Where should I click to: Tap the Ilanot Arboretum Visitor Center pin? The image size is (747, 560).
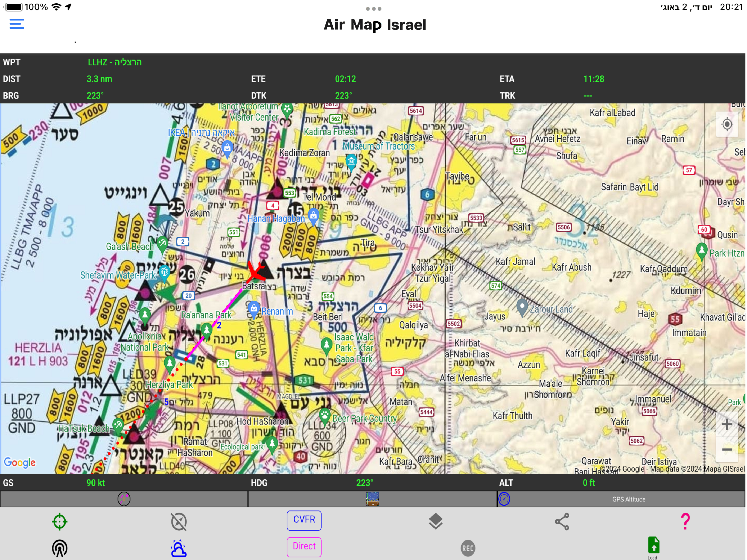pos(287,110)
